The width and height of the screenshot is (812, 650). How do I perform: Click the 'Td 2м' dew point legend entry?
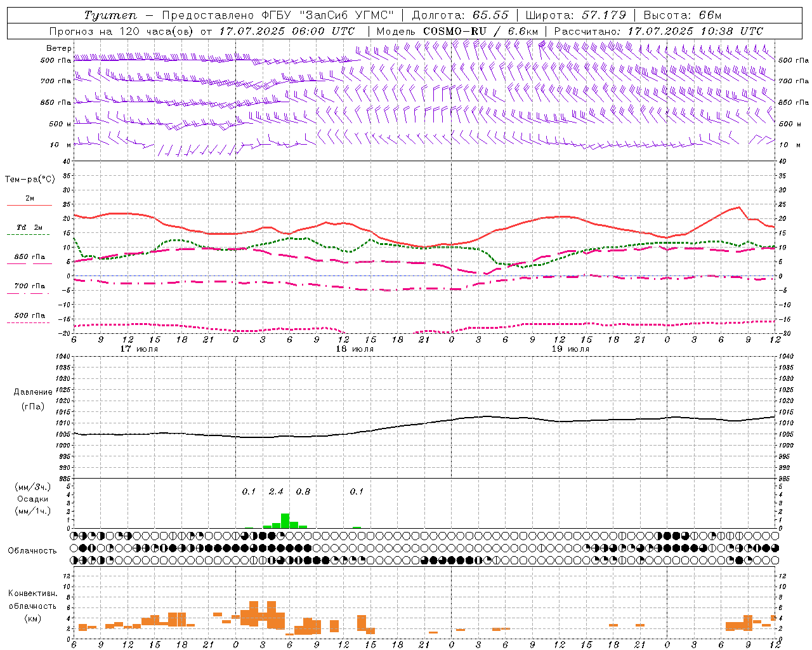[x=30, y=227]
